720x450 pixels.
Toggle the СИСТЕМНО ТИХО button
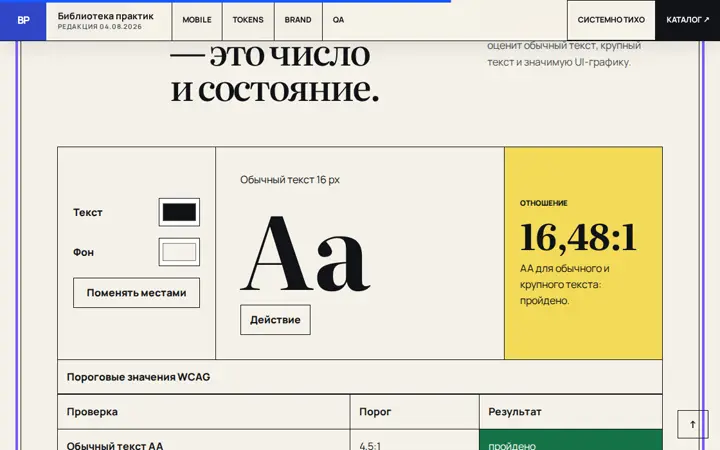pyautogui.click(x=611, y=20)
